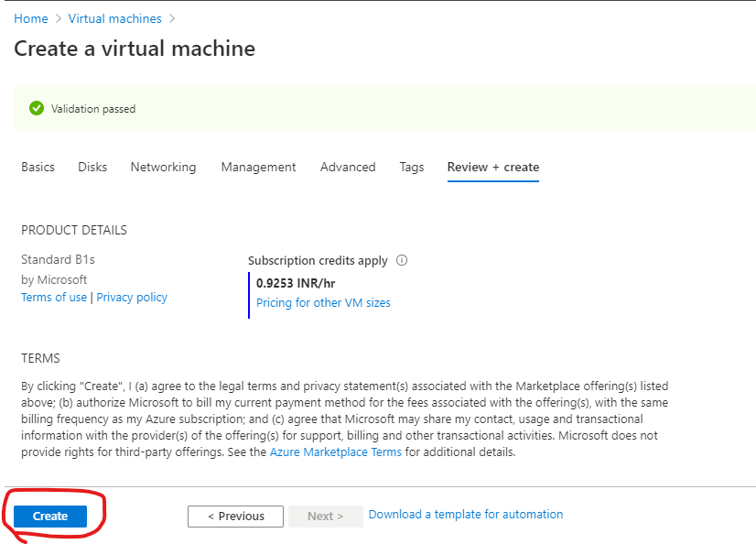Click the green Validation passed checkmark icon
Image resolution: width=756 pixels, height=544 pixels.
pyautogui.click(x=36, y=108)
